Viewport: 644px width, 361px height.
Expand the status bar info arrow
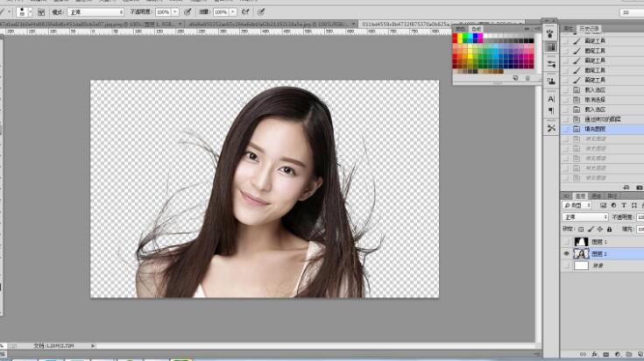pyautogui.click(x=93, y=346)
